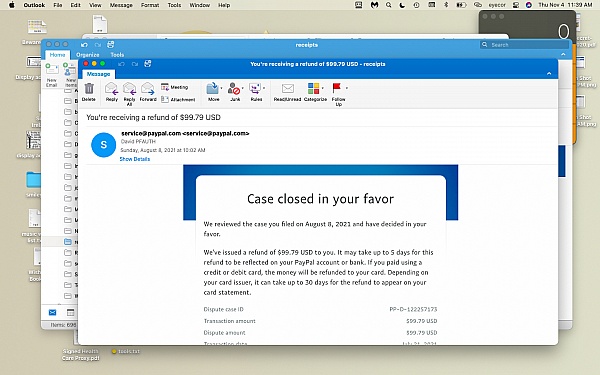The width and height of the screenshot is (600, 375).
Task: Forward this refund email
Action: (x=148, y=89)
